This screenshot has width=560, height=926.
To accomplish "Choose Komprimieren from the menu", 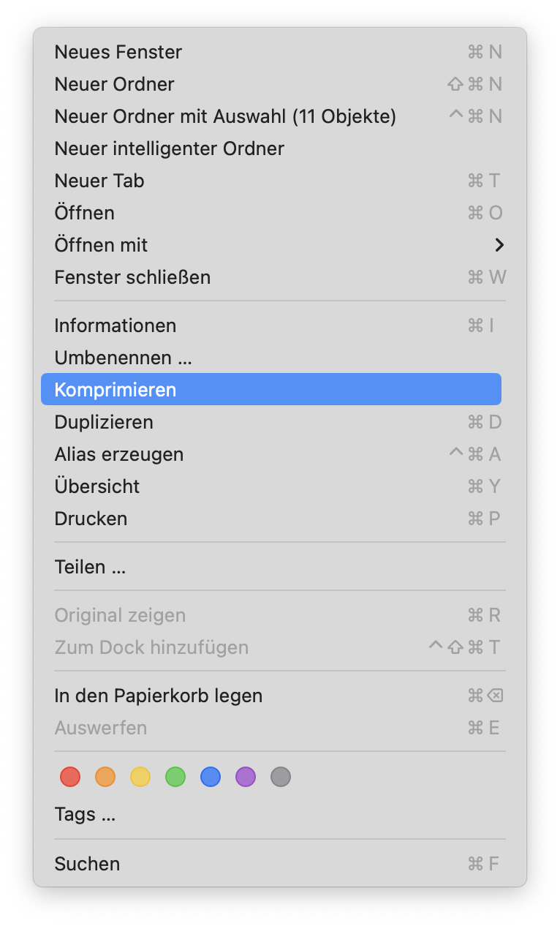I will click(116, 390).
